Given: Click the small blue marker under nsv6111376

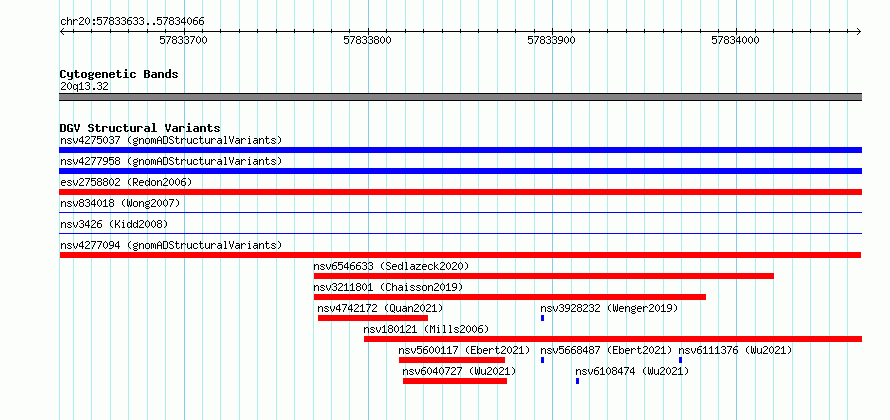Looking at the screenshot, I should 681,360.
